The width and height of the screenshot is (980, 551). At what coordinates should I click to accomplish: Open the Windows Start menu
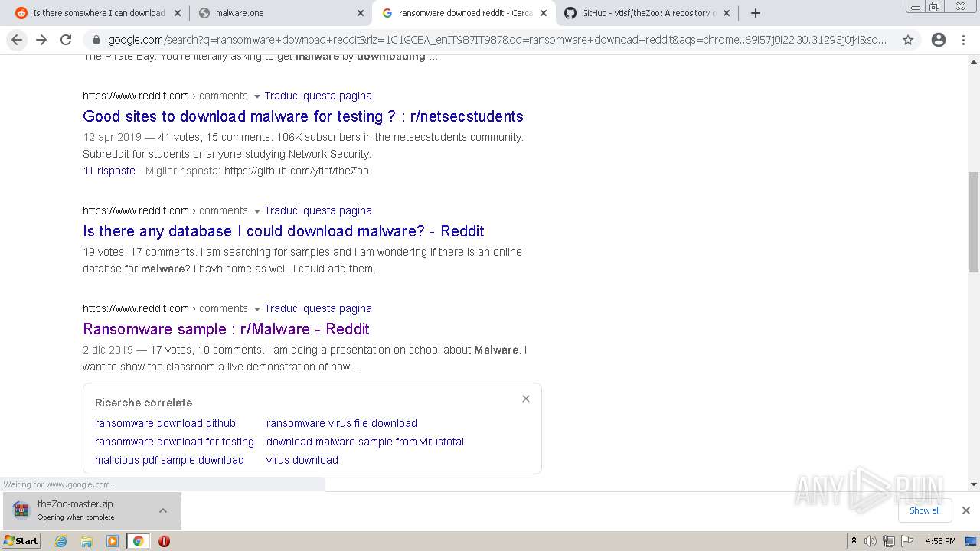(x=21, y=540)
